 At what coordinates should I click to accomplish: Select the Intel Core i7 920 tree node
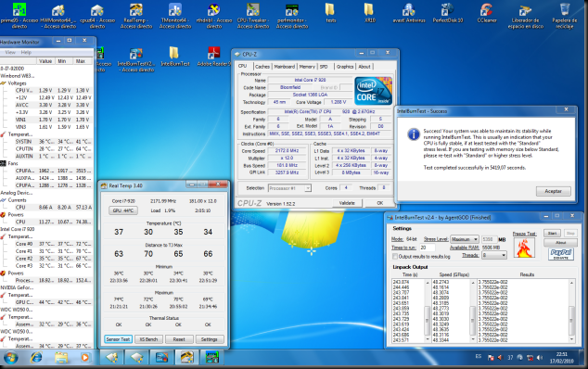tap(18, 229)
